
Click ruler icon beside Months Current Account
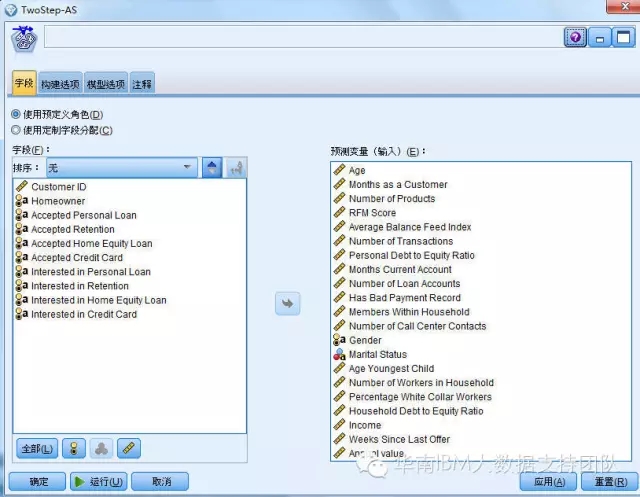tap(340, 269)
